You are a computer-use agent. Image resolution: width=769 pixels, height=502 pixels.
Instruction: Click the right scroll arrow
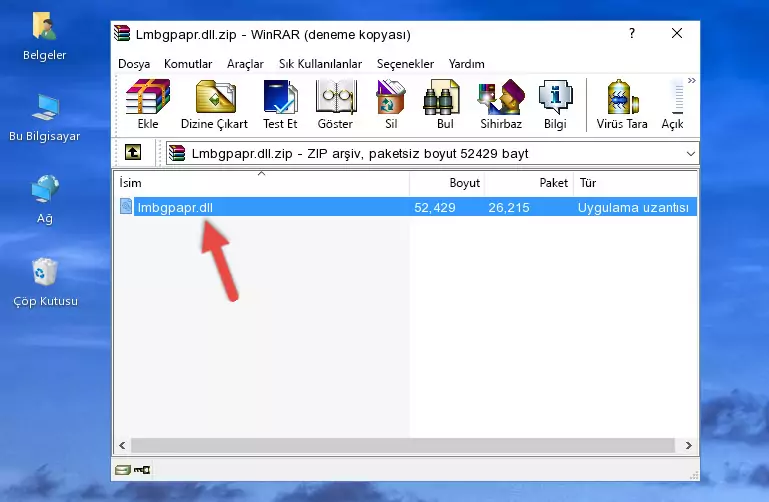(x=688, y=445)
